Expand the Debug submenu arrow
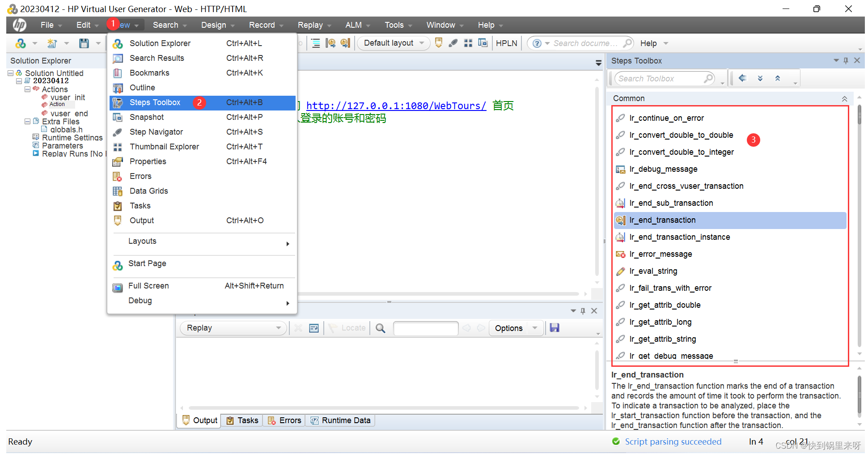The width and height of the screenshot is (868, 454). coord(288,303)
